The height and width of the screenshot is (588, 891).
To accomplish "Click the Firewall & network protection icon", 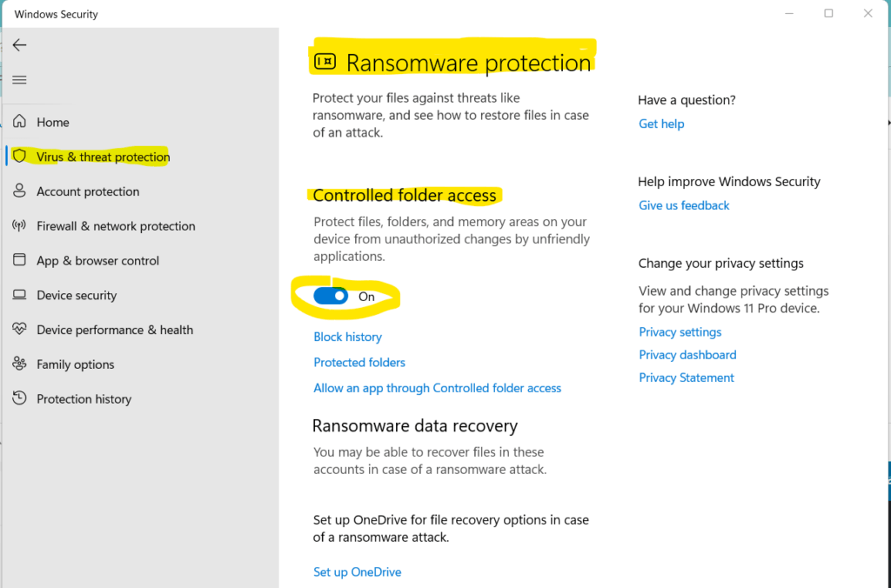I will point(19,226).
